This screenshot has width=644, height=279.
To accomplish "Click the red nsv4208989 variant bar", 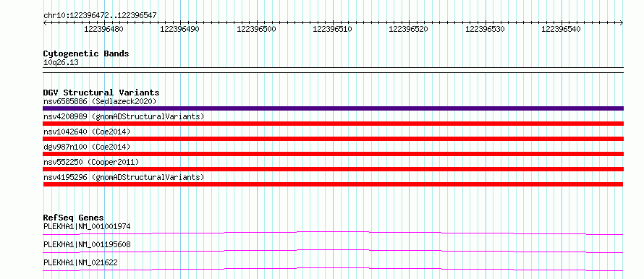I will pos(334,124).
